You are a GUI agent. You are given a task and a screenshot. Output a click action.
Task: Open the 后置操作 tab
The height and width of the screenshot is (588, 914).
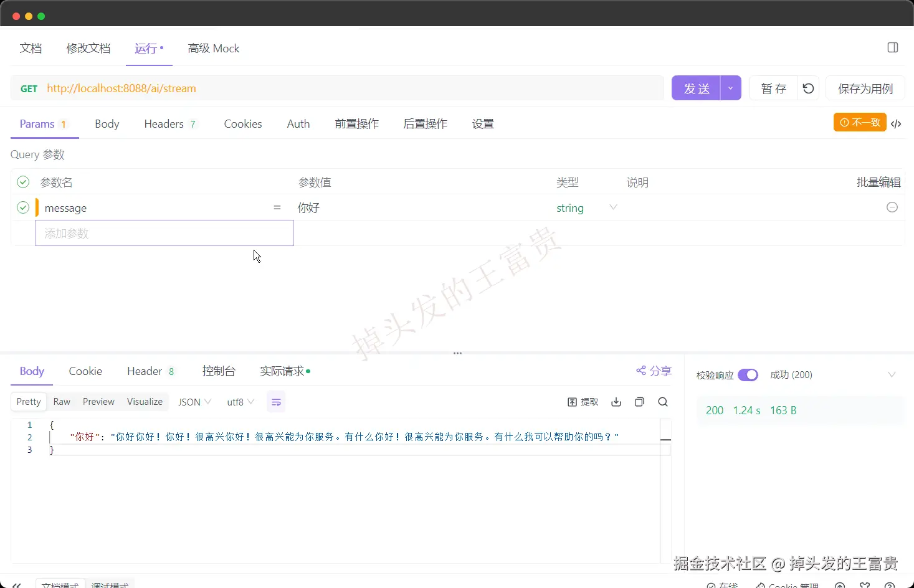[x=425, y=124]
